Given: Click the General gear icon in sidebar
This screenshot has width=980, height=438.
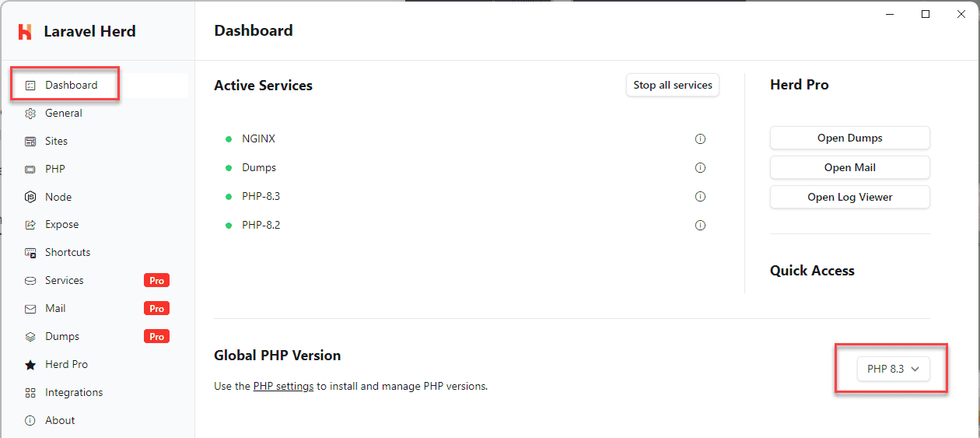Looking at the screenshot, I should [30, 114].
